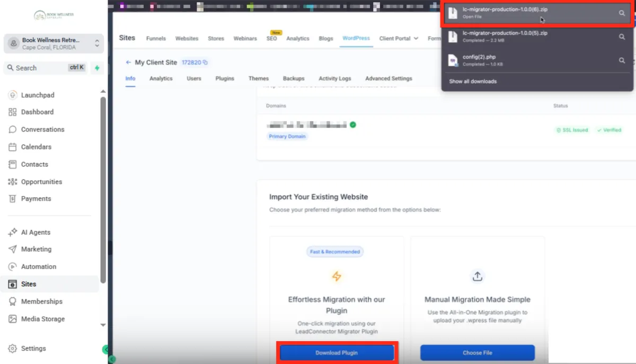Open the Media Storage image icon

tap(13, 319)
